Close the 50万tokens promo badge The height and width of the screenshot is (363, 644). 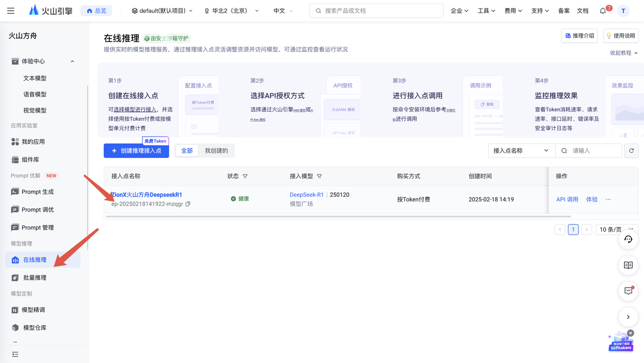630,333
